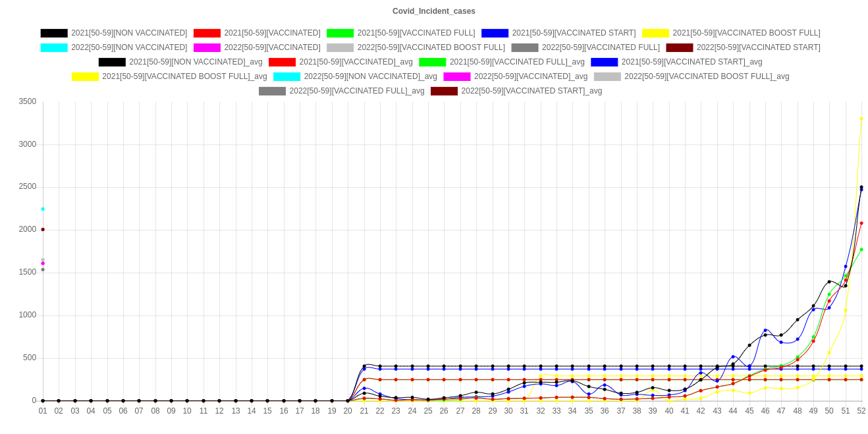Toggle the 2021[50-59][VACCINATED FULL]_avg legend label
The image size is (868, 434).
coord(516,62)
